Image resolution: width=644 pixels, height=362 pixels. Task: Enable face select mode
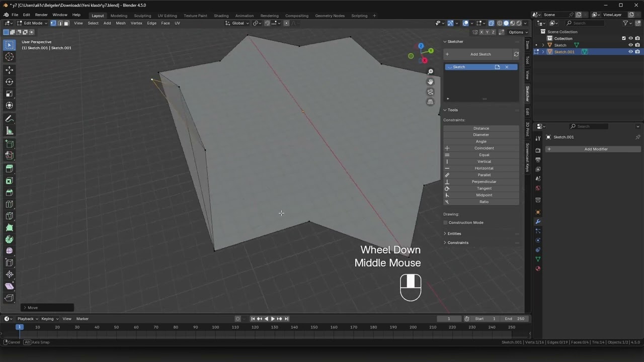click(x=66, y=23)
